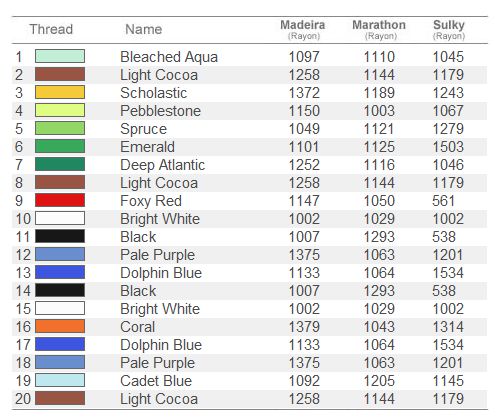
Task: Select the Pale Purple name in row 18
Action: pyautogui.click(x=158, y=363)
